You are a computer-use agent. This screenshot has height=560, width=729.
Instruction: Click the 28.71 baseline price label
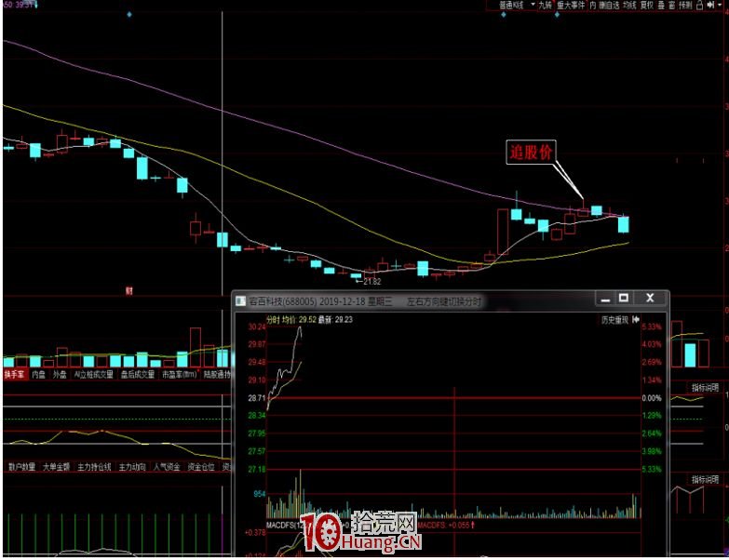257,398
